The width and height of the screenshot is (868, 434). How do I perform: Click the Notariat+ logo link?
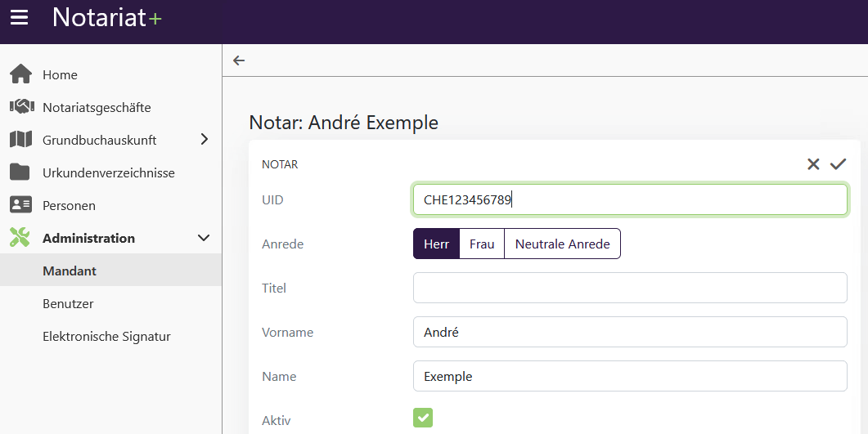(x=106, y=17)
